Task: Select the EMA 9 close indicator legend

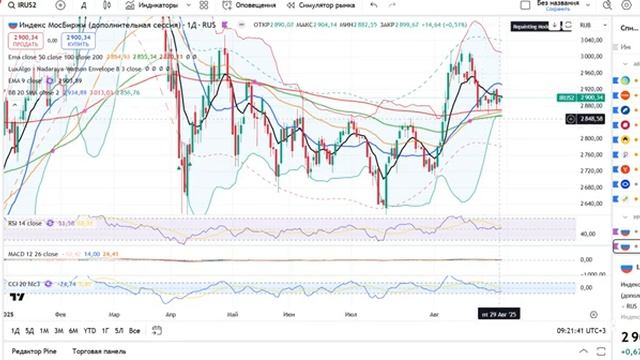Action: [x=25, y=81]
